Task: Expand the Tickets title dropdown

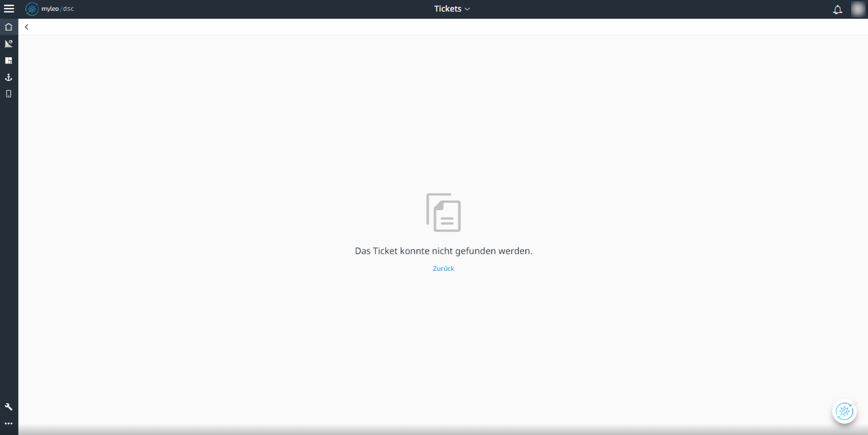Action: pos(452,9)
